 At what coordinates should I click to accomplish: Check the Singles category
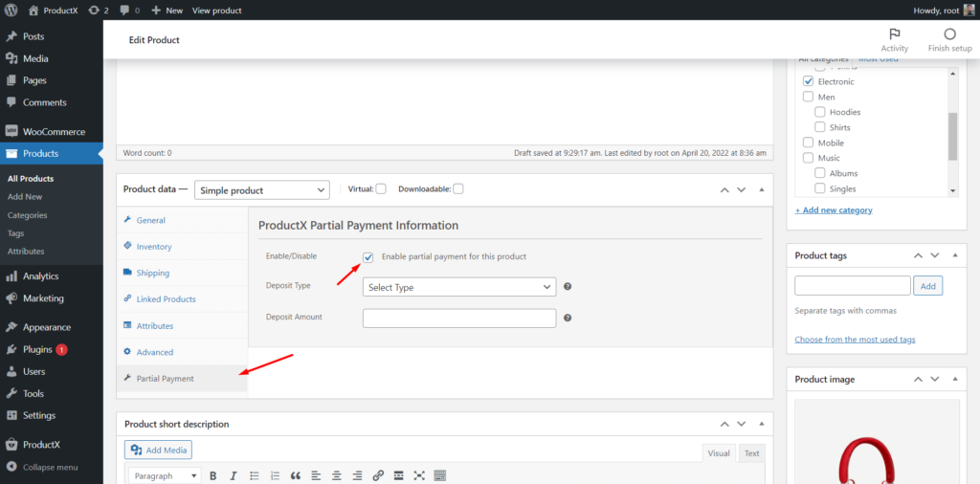coord(820,188)
